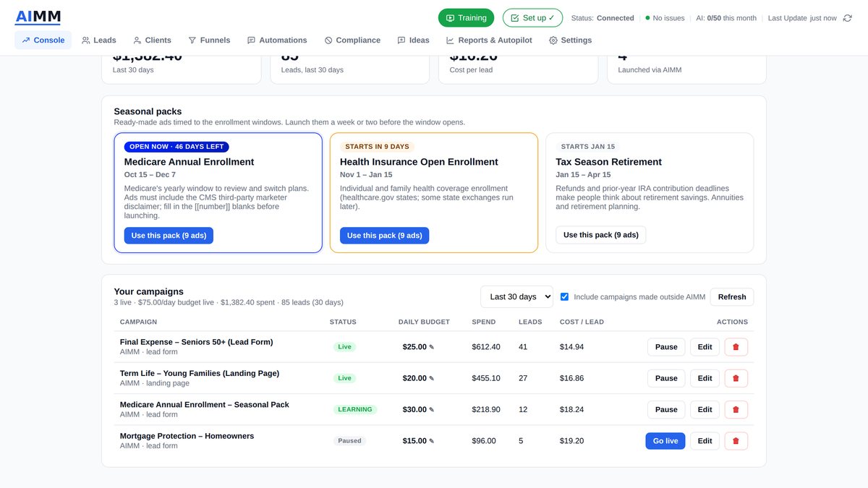The width and height of the screenshot is (868, 488).
Task: Toggle Include campaigns made outside AIMM checkbox
Action: point(564,296)
